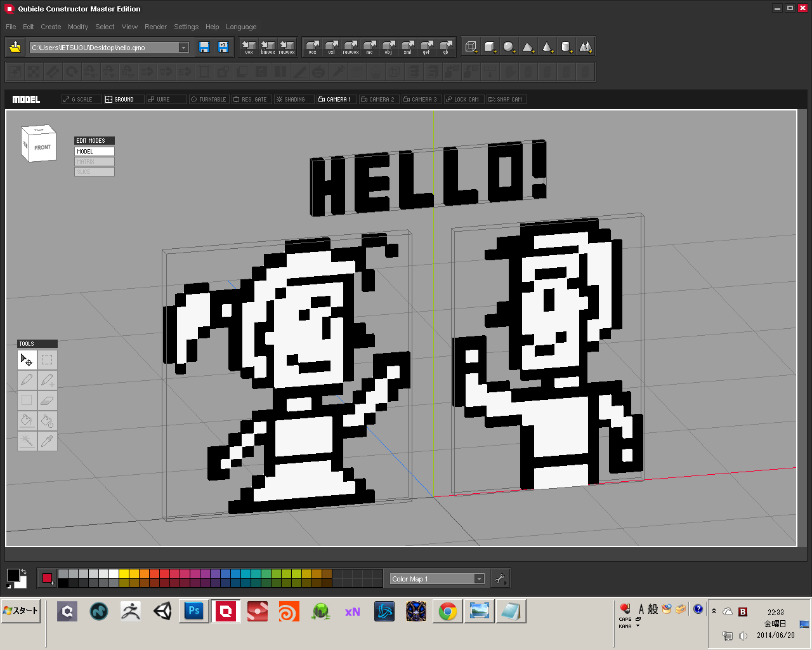812x650 pixels.
Task: Click the FRONT face of view cube
Action: click(x=43, y=147)
